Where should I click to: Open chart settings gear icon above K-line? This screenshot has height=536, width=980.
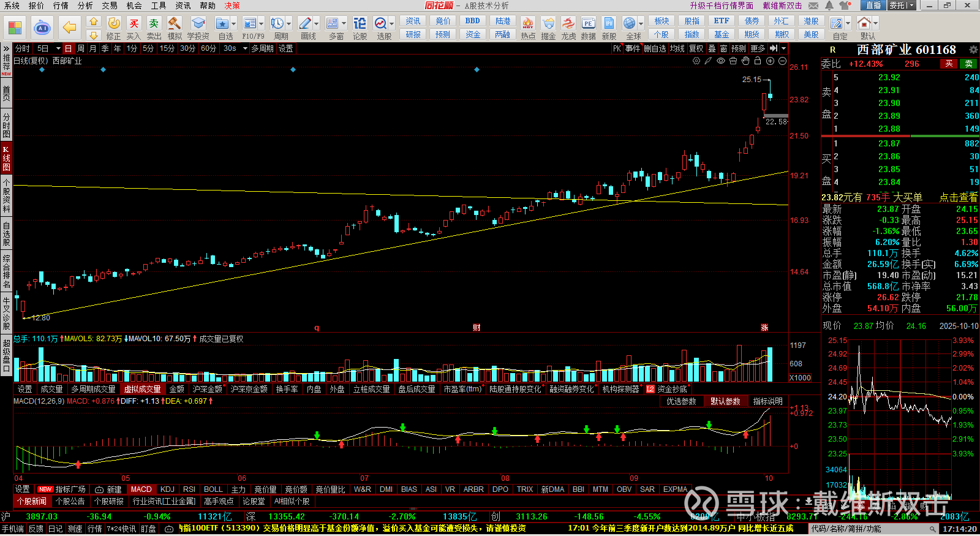(x=696, y=61)
